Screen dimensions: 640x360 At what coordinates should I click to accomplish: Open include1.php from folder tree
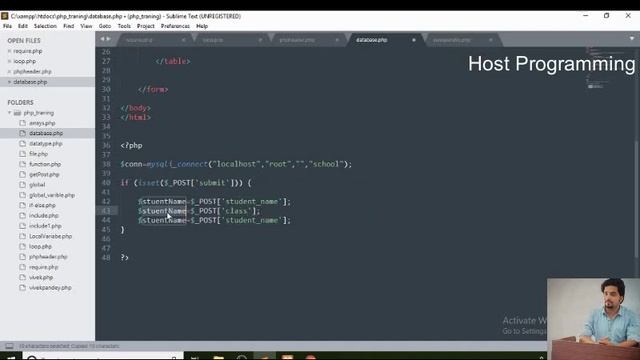[x=45, y=226]
